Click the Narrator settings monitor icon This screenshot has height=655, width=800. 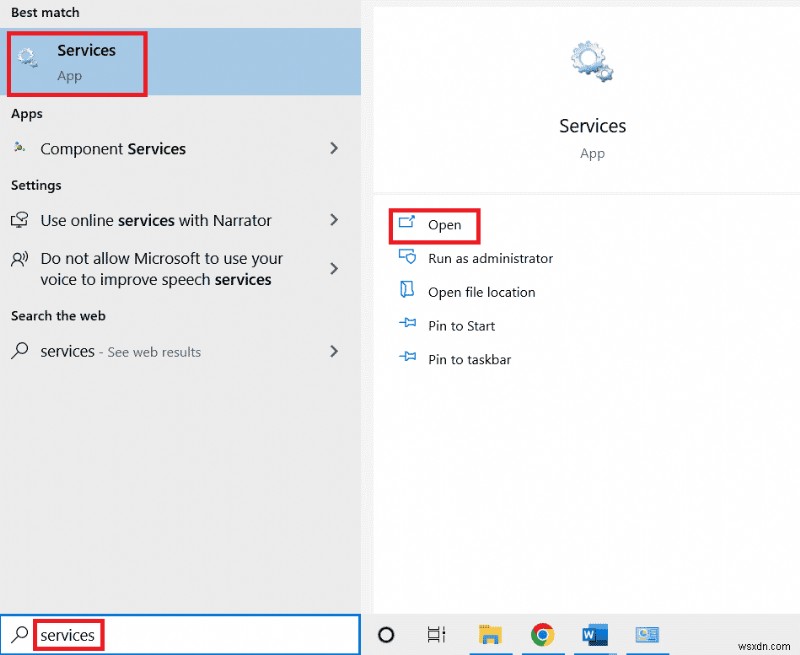point(20,220)
